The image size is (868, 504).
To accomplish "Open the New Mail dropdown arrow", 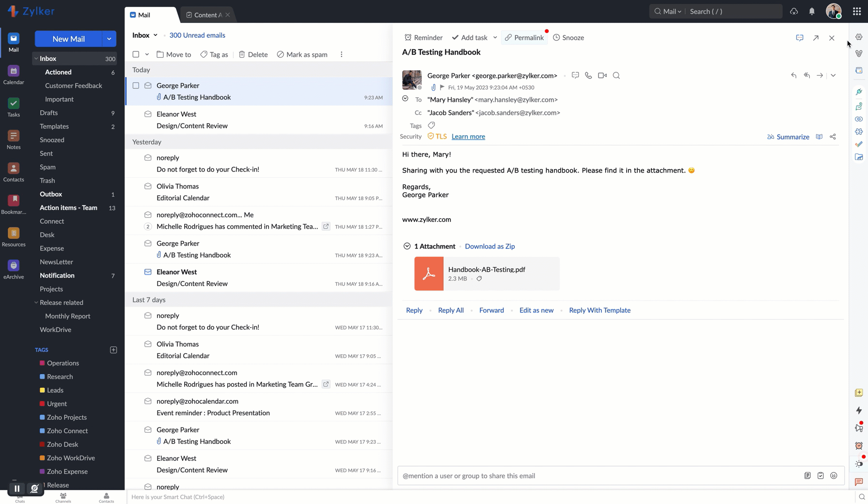I will 109,39.
